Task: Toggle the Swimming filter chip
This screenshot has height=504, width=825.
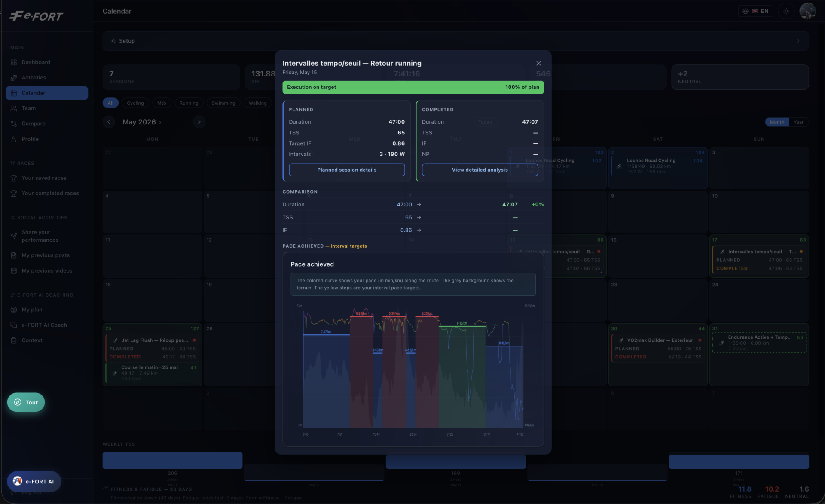Action: [x=223, y=103]
